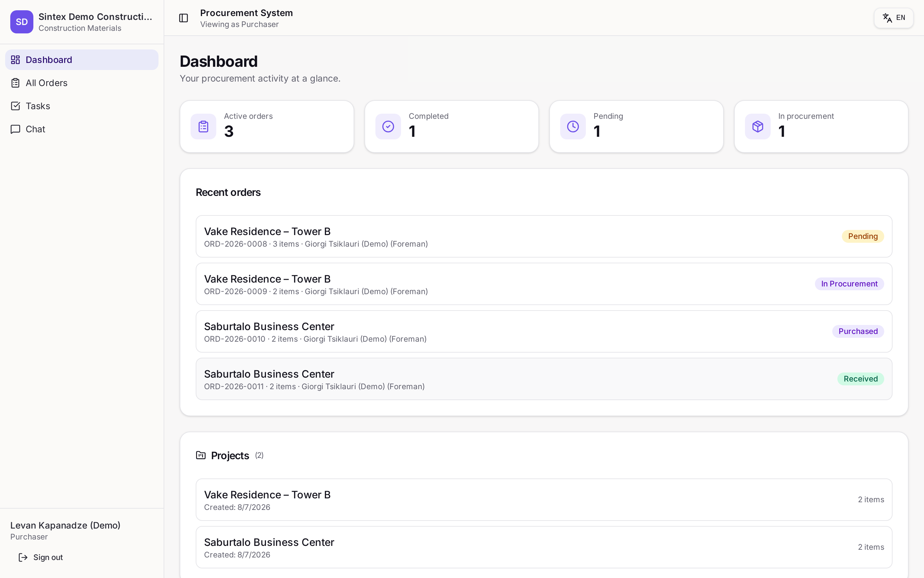This screenshot has height=578, width=924.
Task: Click the Completed check-circle icon
Action: pyautogui.click(x=388, y=127)
